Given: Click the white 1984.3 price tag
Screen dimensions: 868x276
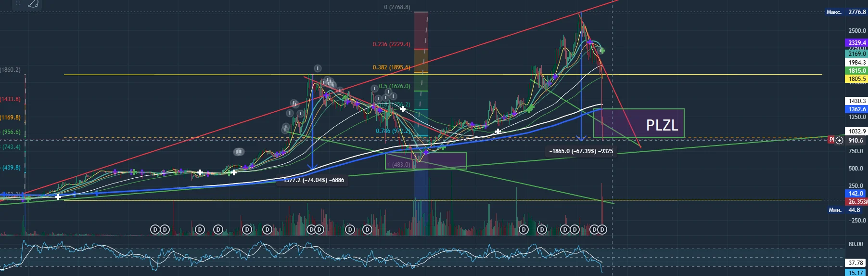Looking at the screenshot, I should click(x=856, y=63).
